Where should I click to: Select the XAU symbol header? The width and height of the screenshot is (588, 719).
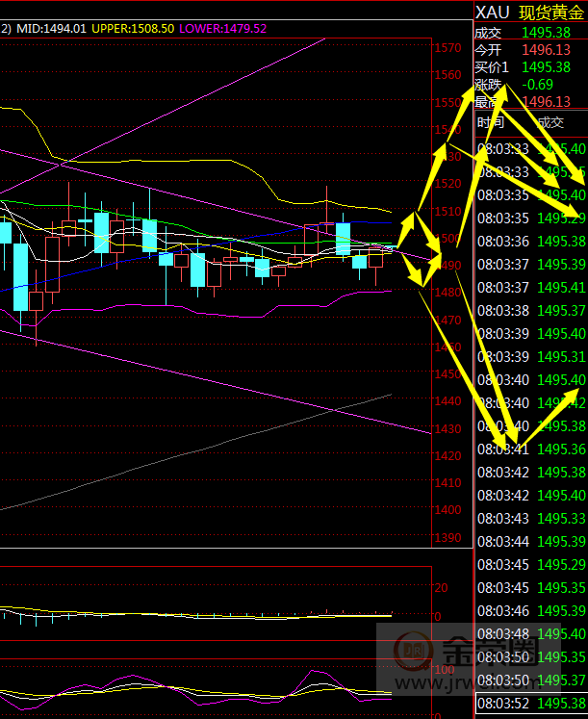tap(493, 13)
